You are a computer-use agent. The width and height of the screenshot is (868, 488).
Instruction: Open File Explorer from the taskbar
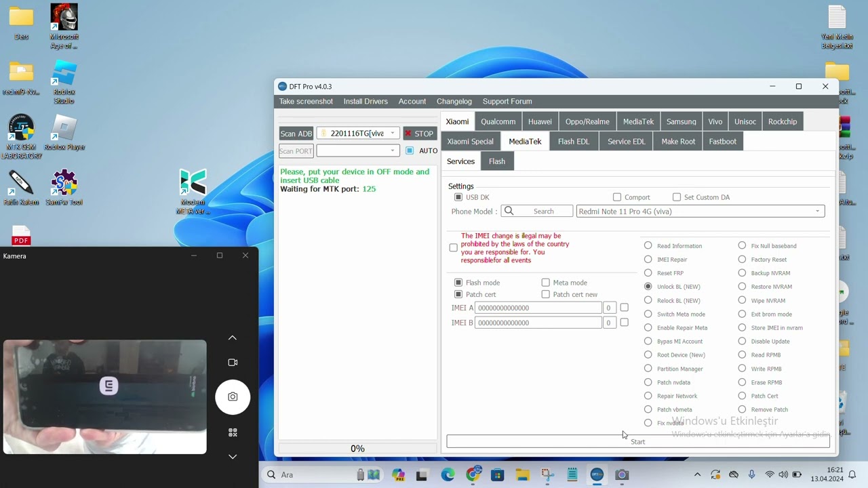(x=522, y=475)
